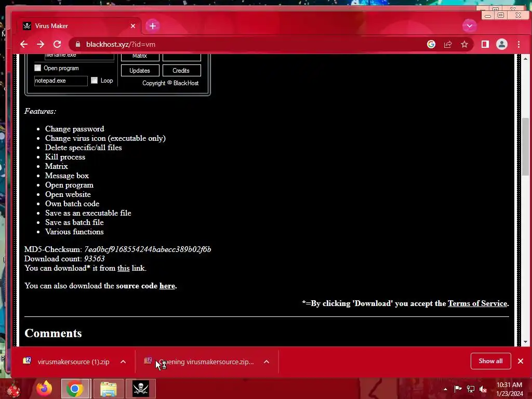The height and width of the screenshot is (399, 532).
Task: Toggle the Loop checkbox
Action: (95, 81)
